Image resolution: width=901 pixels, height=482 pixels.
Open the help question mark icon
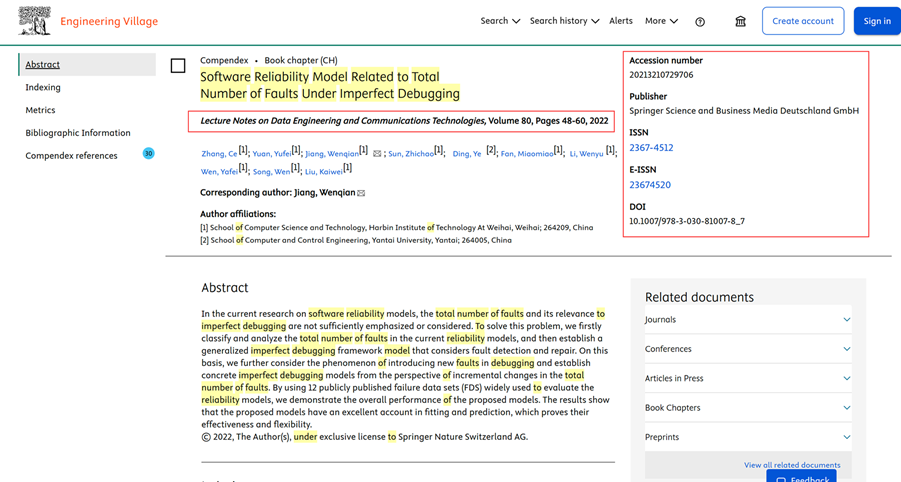point(700,21)
